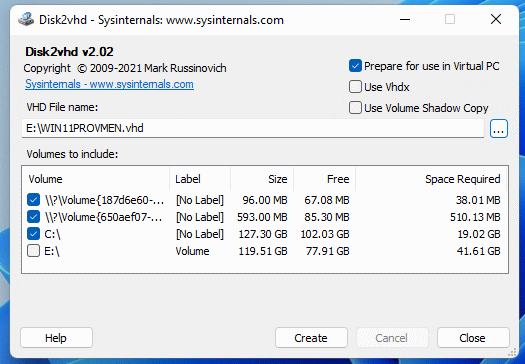Uncheck the Volume{650aef07 volume checkbox

coord(33,217)
